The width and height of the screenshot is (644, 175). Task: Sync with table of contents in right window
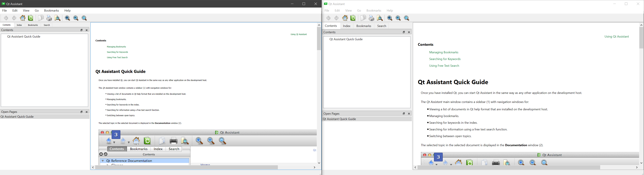point(353,18)
